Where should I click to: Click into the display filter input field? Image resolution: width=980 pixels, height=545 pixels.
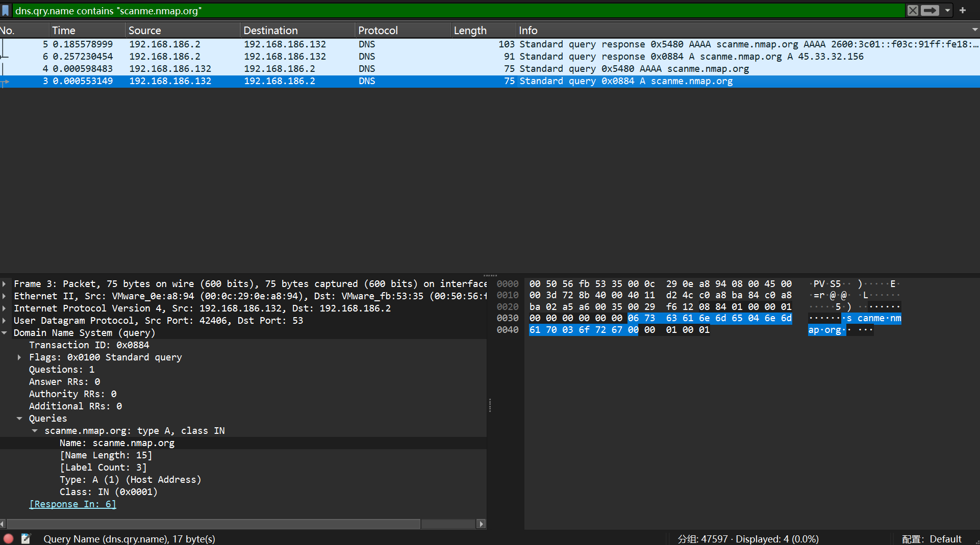458,11
